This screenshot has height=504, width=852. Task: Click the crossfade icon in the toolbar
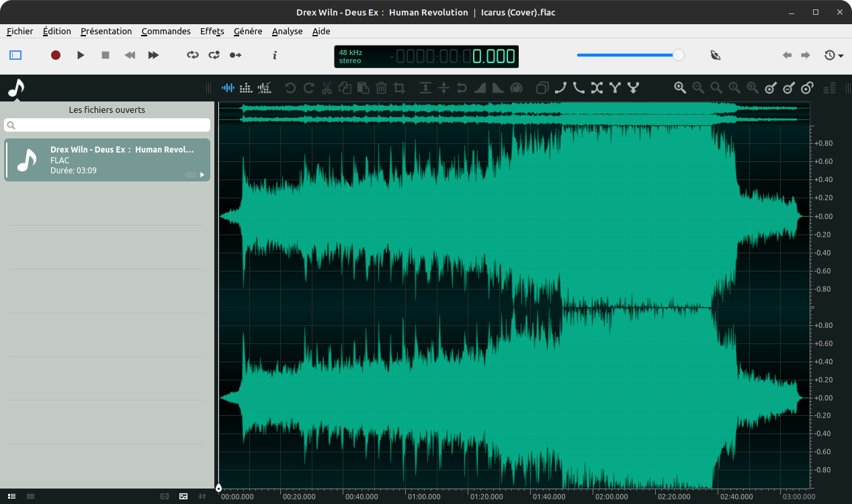pos(597,88)
